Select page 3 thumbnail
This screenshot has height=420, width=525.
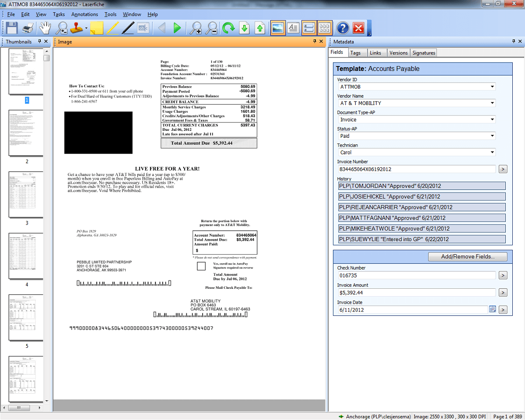coord(26,195)
